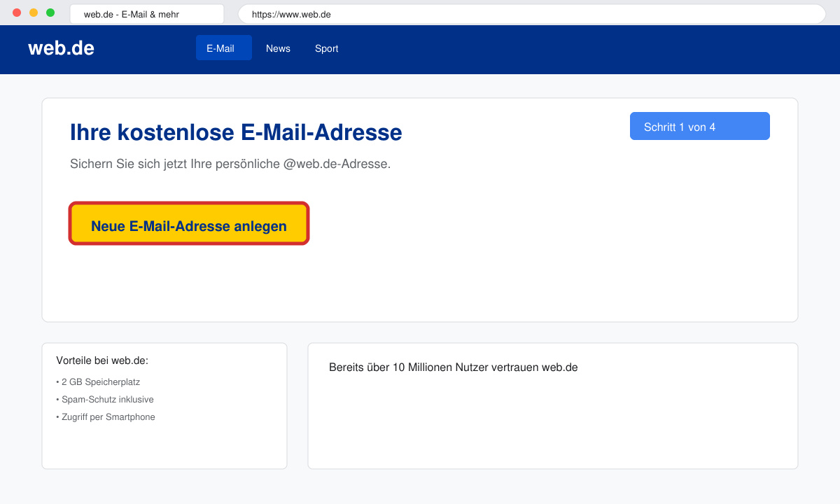Image resolution: width=840 pixels, height=504 pixels.
Task: Click the Vorteile bei web.de: heading
Action: point(102,360)
